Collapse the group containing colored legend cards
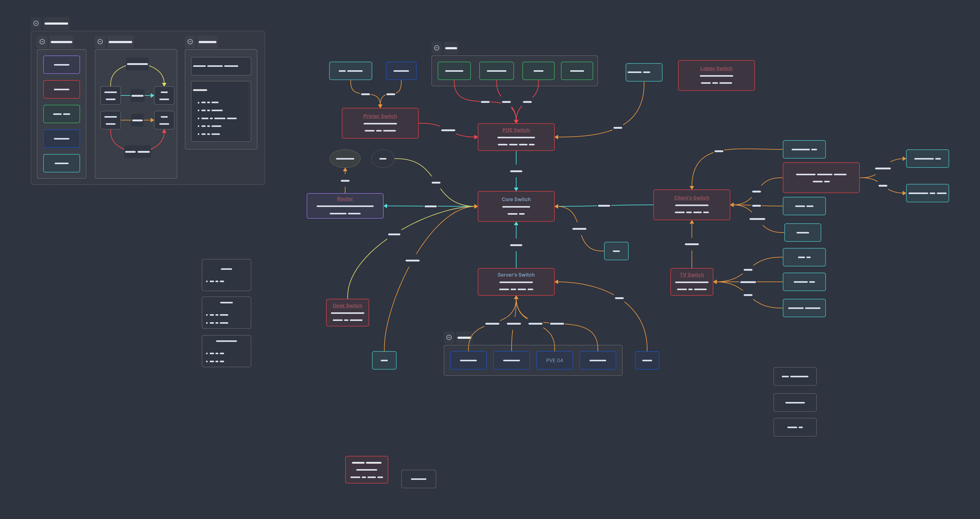Image resolution: width=980 pixels, height=519 pixels. tap(42, 42)
